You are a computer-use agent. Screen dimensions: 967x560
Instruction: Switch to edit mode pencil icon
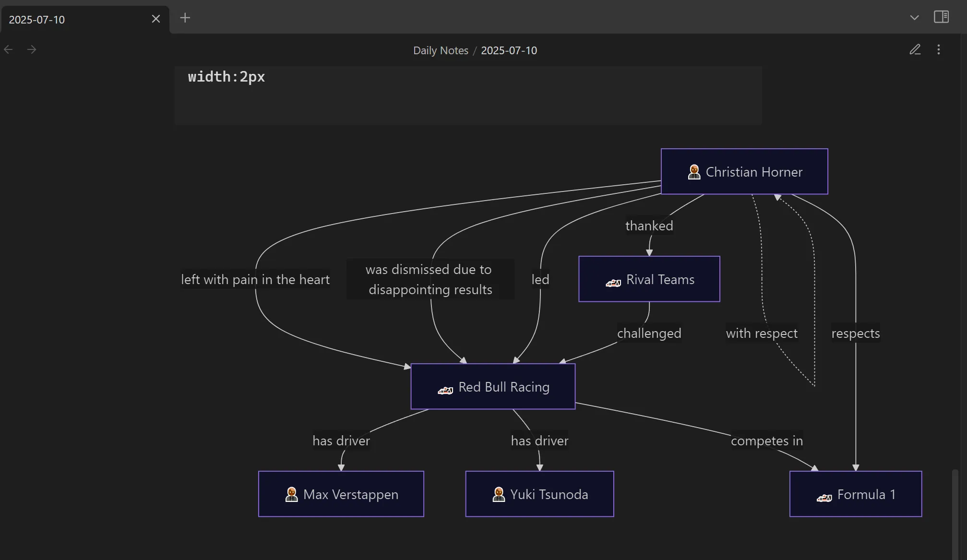click(915, 49)
